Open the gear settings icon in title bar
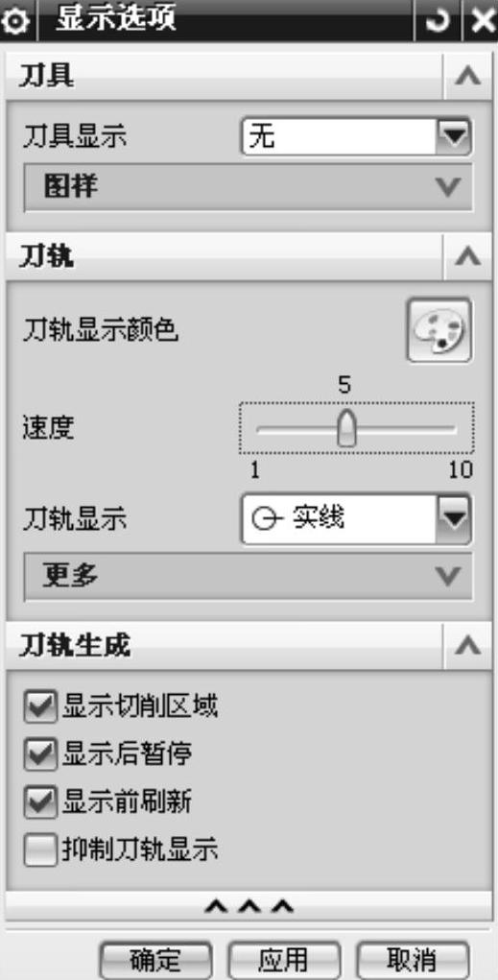Screen dimensions: 498x980 (x=15, y=22)
